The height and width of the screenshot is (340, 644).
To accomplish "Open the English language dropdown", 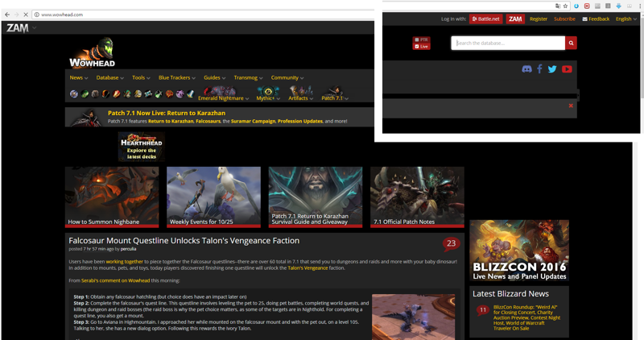I will (x=626, y=19).
